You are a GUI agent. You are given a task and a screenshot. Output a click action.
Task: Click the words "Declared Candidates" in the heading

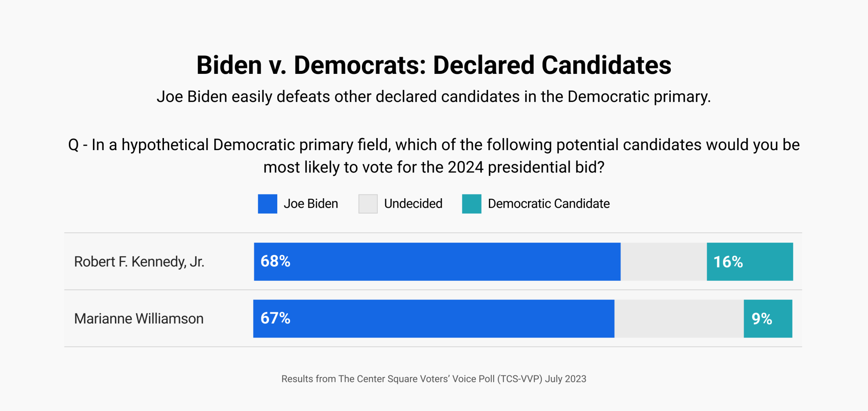pyautogui.click(x=552, y=65)
